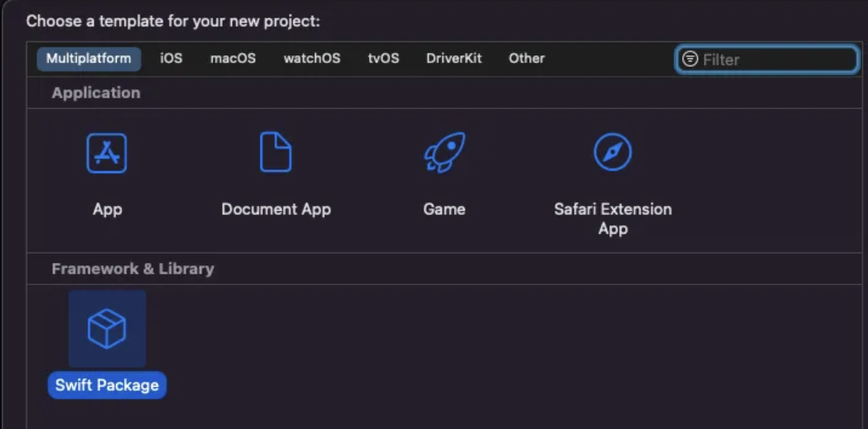Click the "Safari Extension App" label
Image resolution: width=868 pixels, height=429 pixels.
click(x=612, y=218)
